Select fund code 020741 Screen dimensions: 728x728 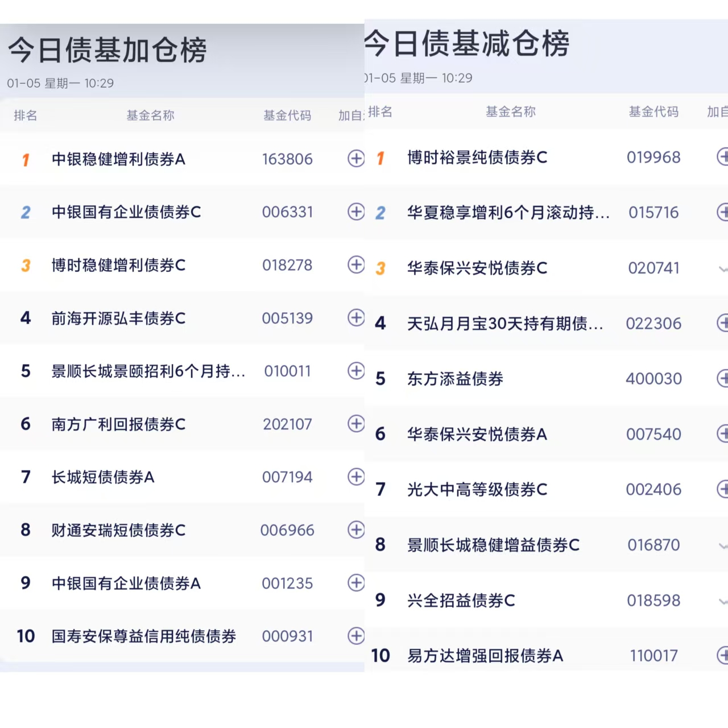coord(653,268)
